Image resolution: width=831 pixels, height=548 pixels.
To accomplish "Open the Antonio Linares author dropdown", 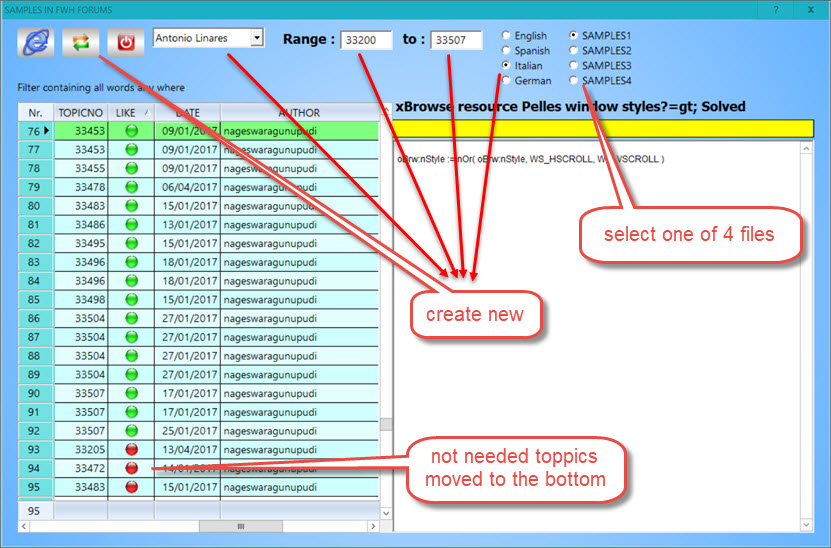I will pyautogui.click(x=257, y=38).
